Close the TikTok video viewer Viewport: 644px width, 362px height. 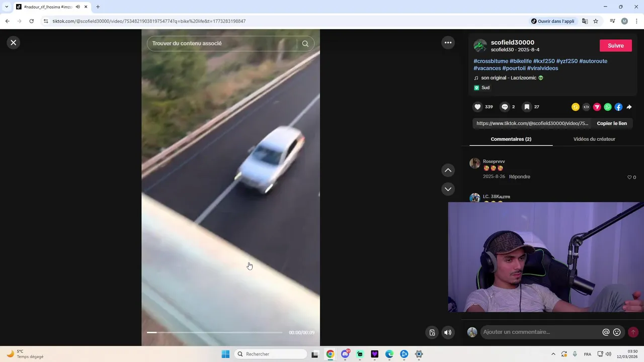tap(14, 43)
